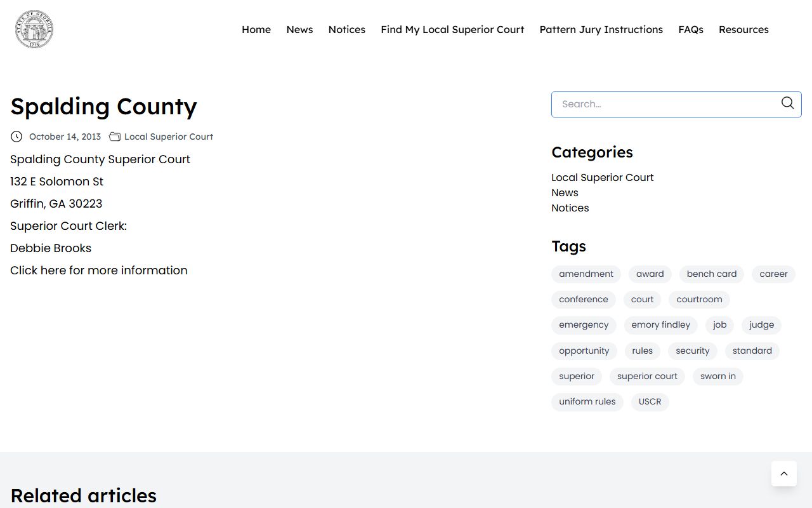Select the conference tag
The height and width of the screenshot is (508, 812).
click(x=584, y=300)
